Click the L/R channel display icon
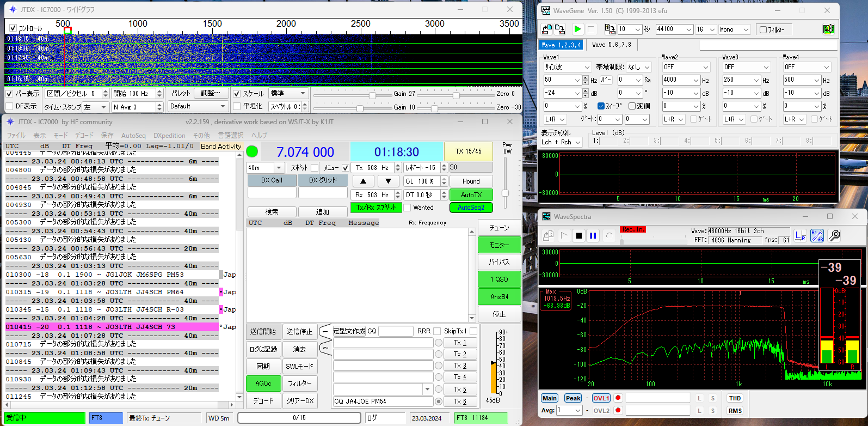 coord(801,235)
